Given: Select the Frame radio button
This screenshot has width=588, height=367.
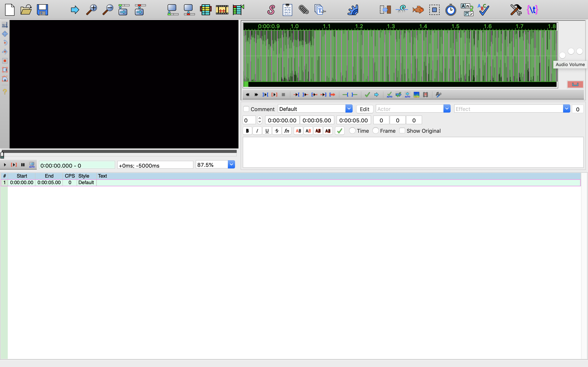Looking at the screenshot, I should tap(376, 131).
